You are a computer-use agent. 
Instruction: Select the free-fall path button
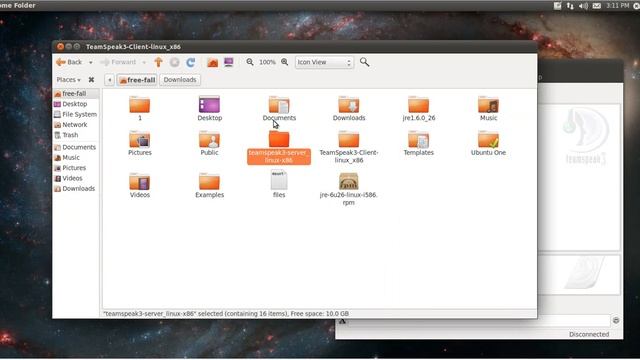tap(137, 80)
